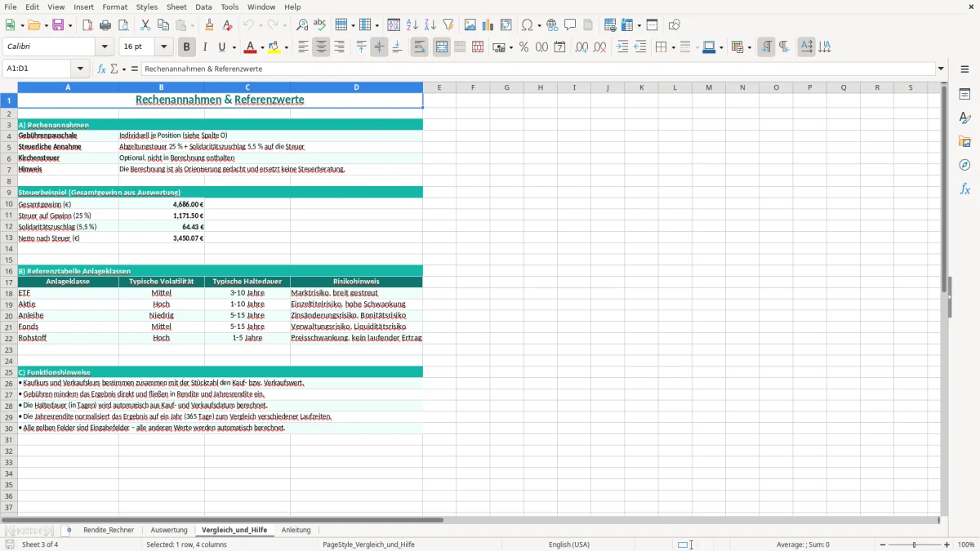Sort descending
Image resolution: width=980 pixels, height=551 pixels.
click(430, 25)
